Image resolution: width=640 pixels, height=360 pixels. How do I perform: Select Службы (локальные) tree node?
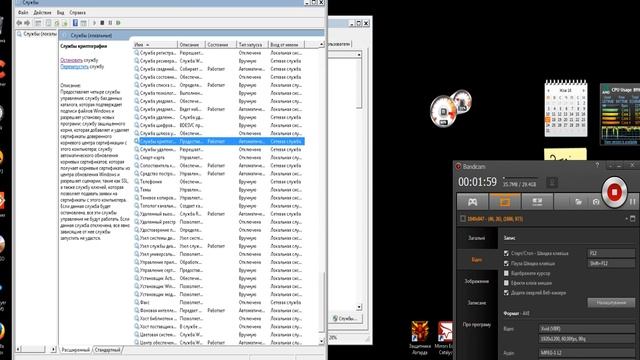(x=37, y=34)
